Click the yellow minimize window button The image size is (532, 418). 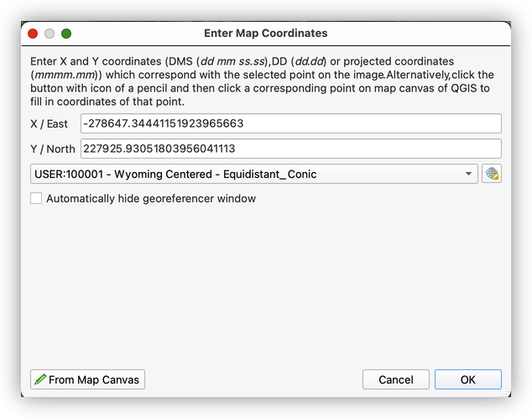click(x=50, y=34)
